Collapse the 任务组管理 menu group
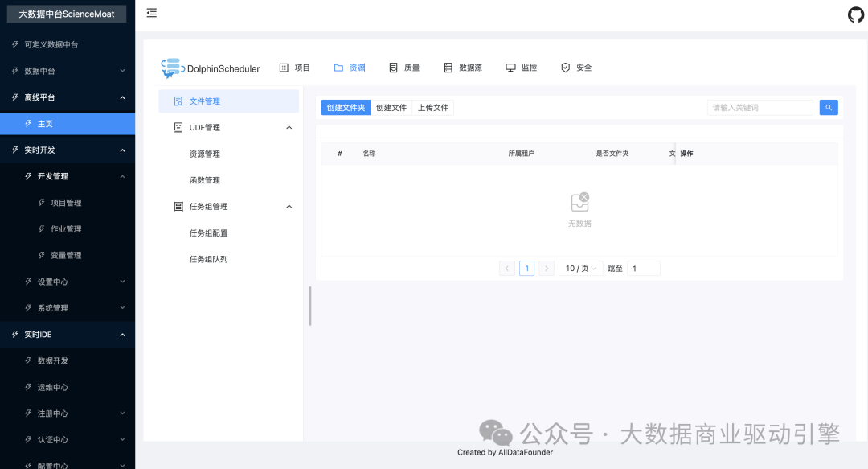Viewport: 868px width, 469px height. coord(289,207)
